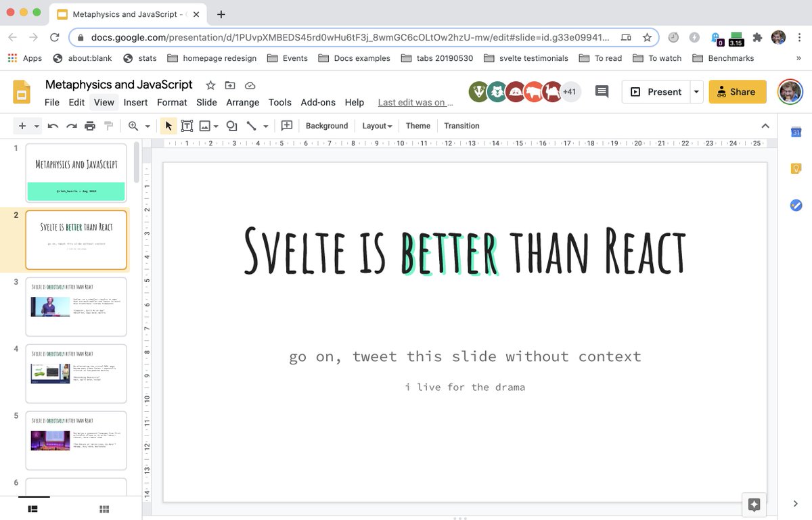Open the zoom level dropdown arrow
This screenshot has width=812, height=520.
pyautogui.click(x=148, y=126)
